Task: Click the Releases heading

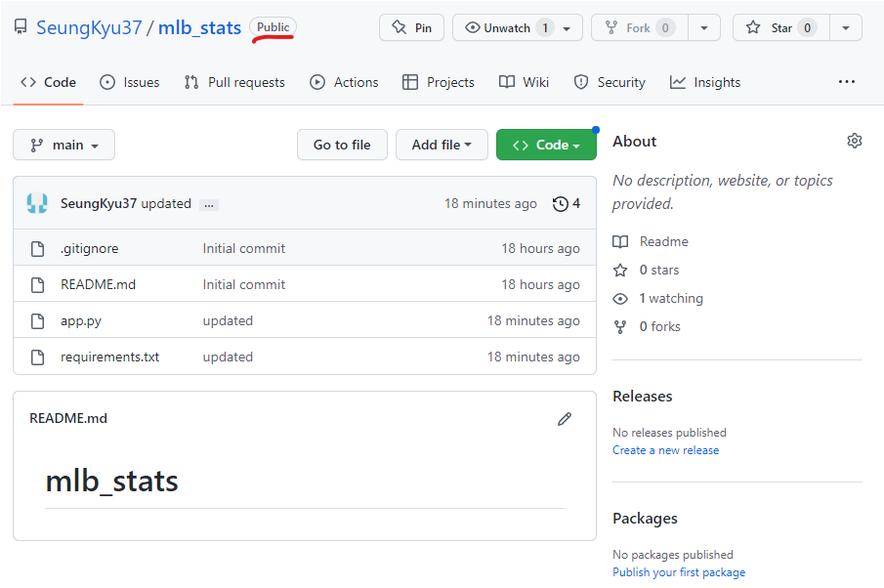Action: 642,397
